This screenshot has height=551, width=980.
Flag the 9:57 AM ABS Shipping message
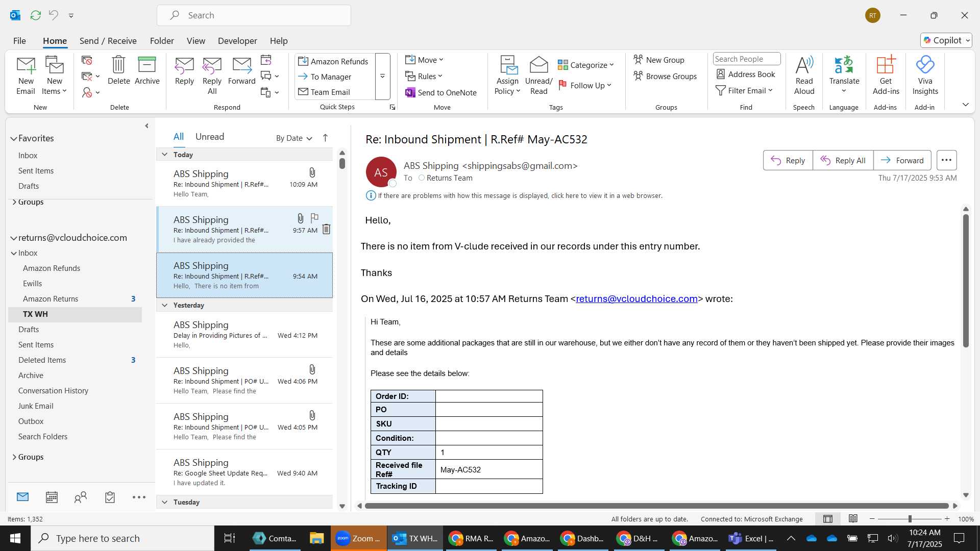(x=314, y=218)
